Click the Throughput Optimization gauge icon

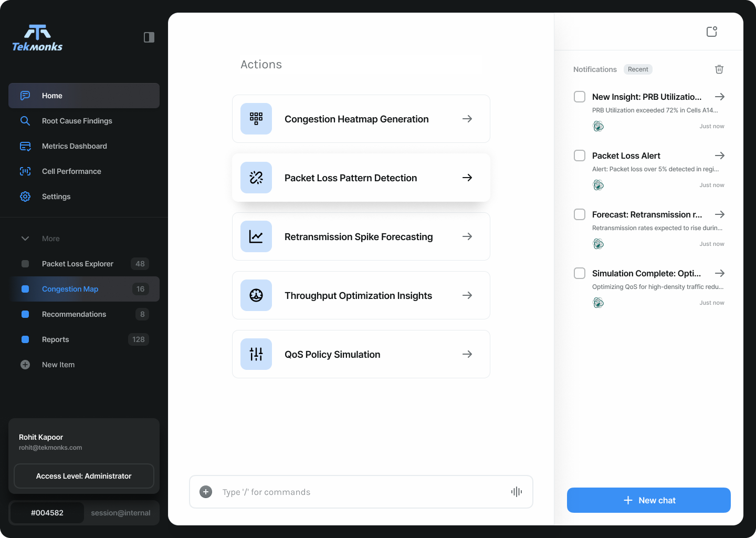point(256,295)
